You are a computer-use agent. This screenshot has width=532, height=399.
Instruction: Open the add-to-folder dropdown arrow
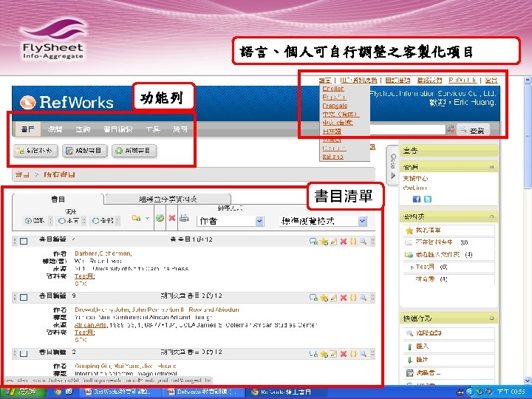[x=147, y=218]
